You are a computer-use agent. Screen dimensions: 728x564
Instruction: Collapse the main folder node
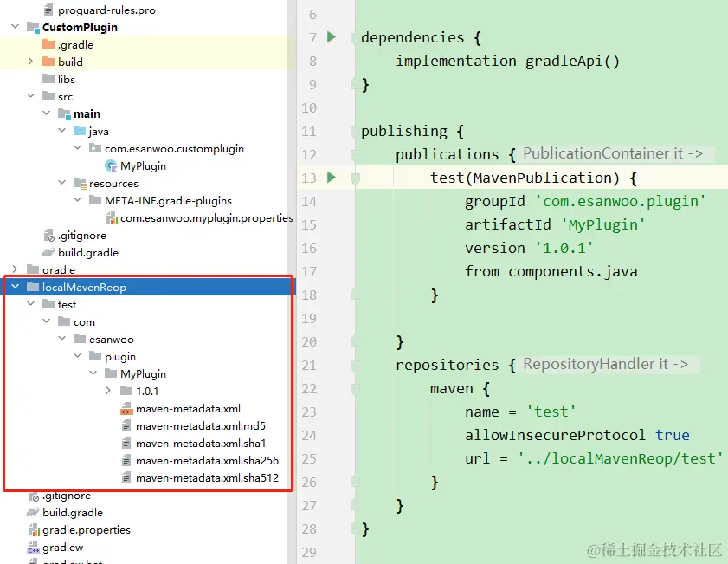tap(47, 113)
